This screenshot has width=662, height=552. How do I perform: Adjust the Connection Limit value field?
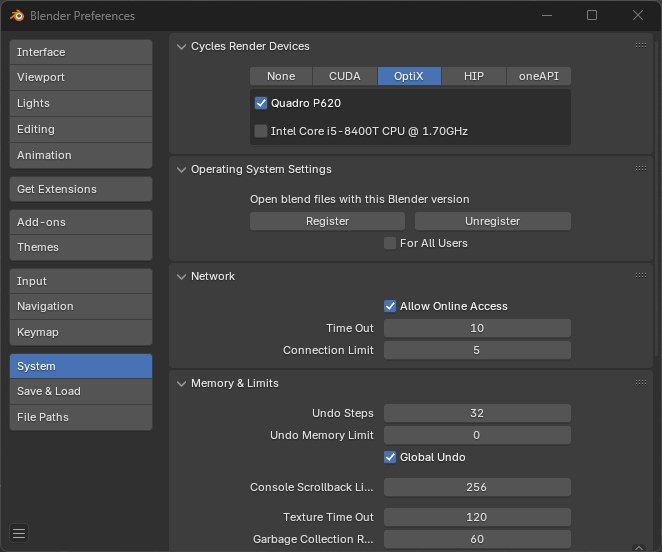tap(477, 350)
